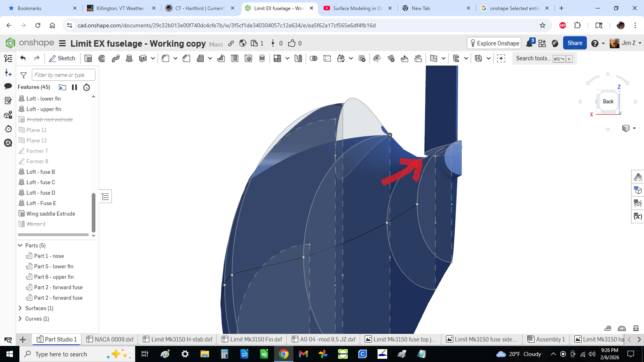Mute the system volume in the taskbar
The image size is (644, 362).
coord(592,354)
